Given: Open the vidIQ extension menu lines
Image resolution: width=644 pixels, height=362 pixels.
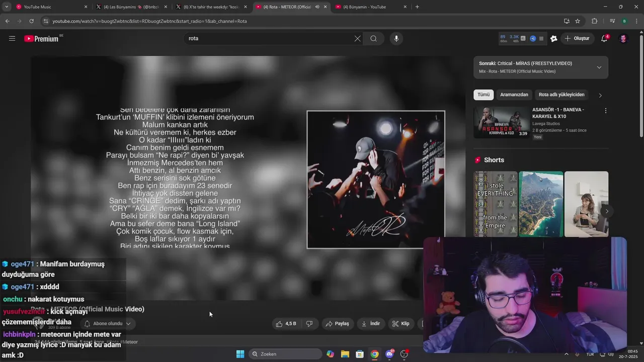Looking at the screenshot, I should point(541,39).
